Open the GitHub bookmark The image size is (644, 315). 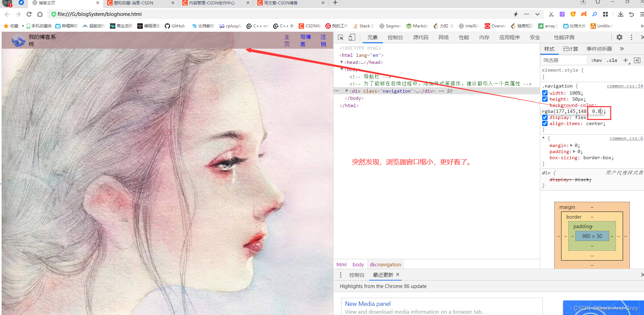(x=175, y=26)
